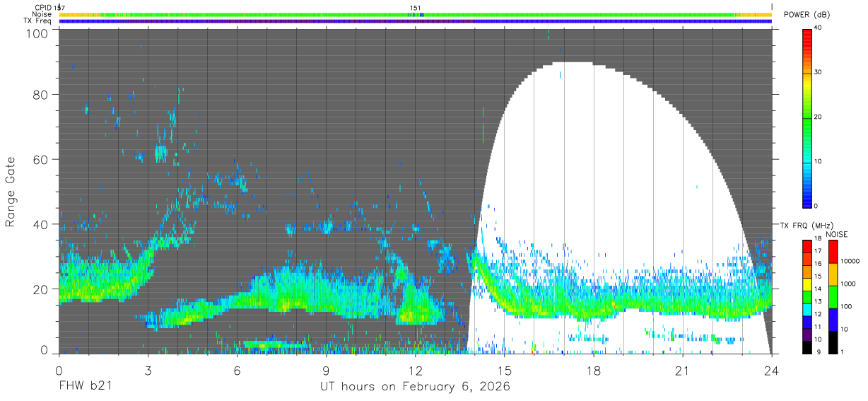Click the 3 tick label on the UT hours axis

(x=148, y=371)
